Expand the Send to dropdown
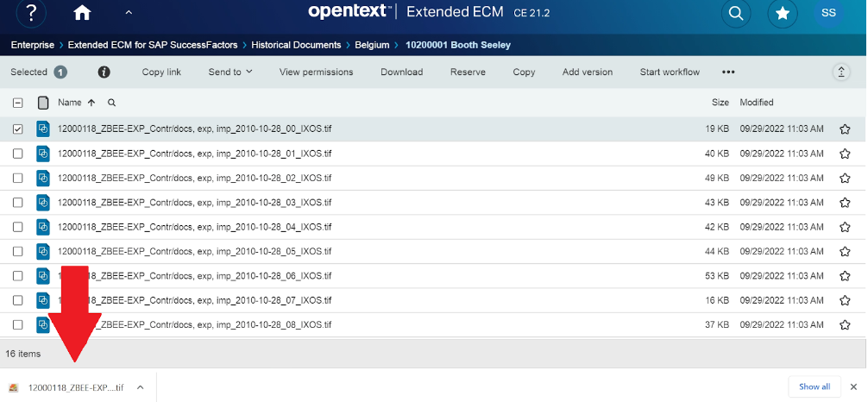The image size is (868, 402). pos(230,72)
